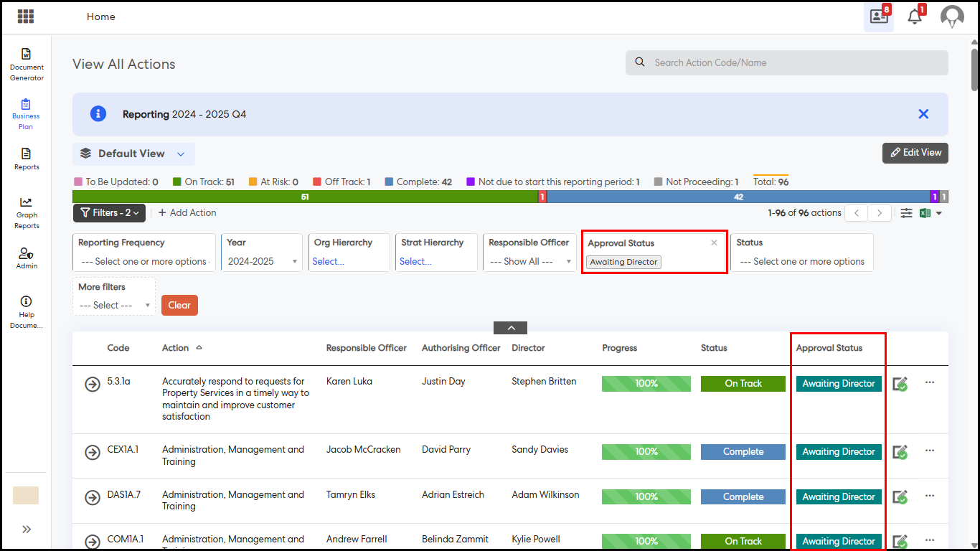Click the Excel export icon
This screenshot has height=551, width=980.
click(x=925, y=213)
